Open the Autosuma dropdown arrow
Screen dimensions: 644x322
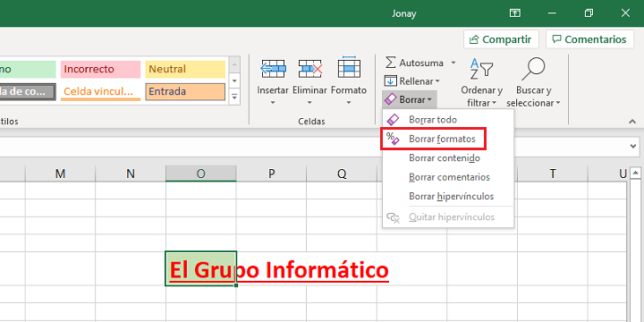pyautogui.click(x=453, y=63)
